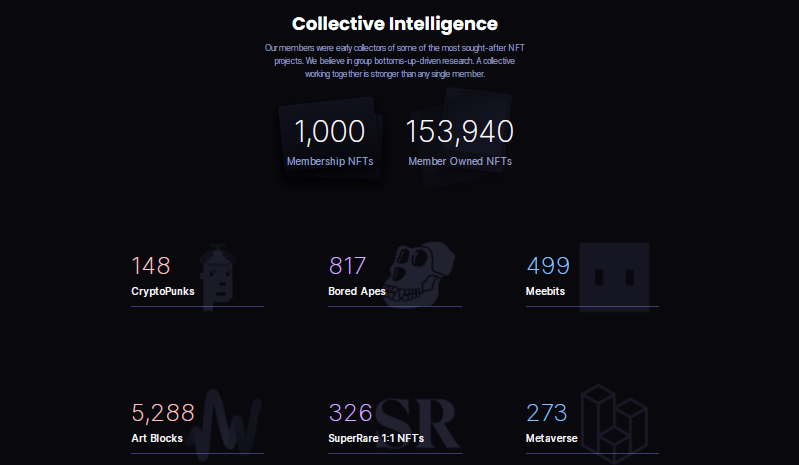
Task: Click the Metaverse cubes icon
Action: click(x=614, y=419)
